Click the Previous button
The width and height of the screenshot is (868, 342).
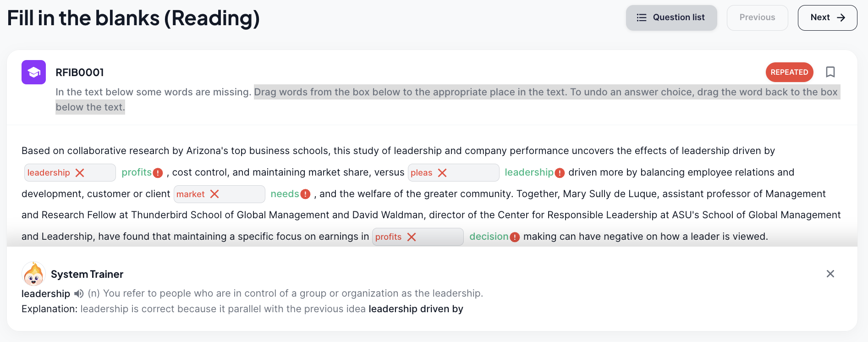coord(757,18)
